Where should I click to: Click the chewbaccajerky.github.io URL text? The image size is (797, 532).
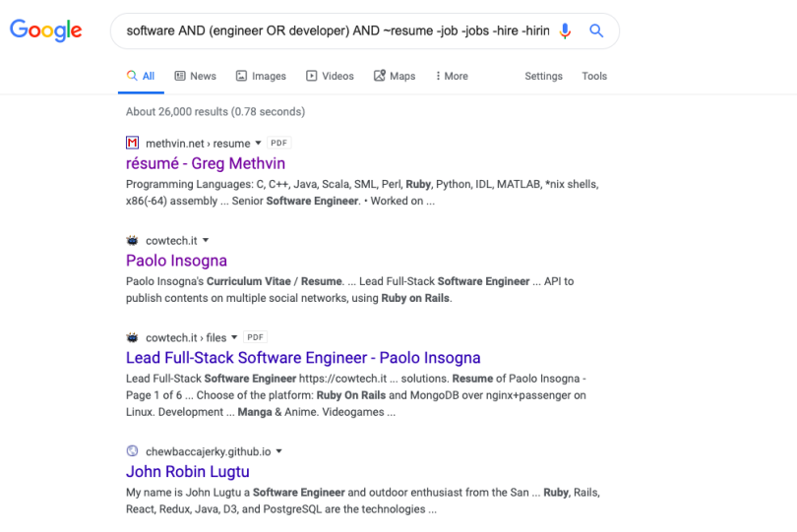click(x=209, y=451)
